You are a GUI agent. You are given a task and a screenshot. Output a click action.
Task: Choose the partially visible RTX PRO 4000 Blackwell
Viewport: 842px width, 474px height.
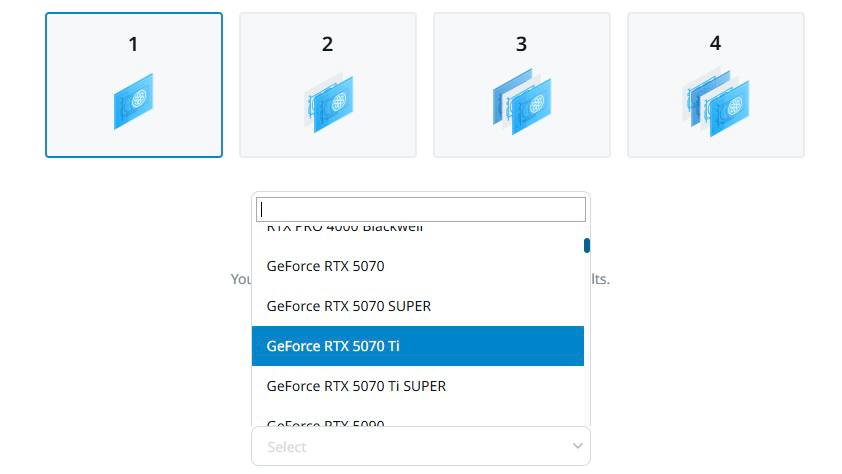point(344,228)
